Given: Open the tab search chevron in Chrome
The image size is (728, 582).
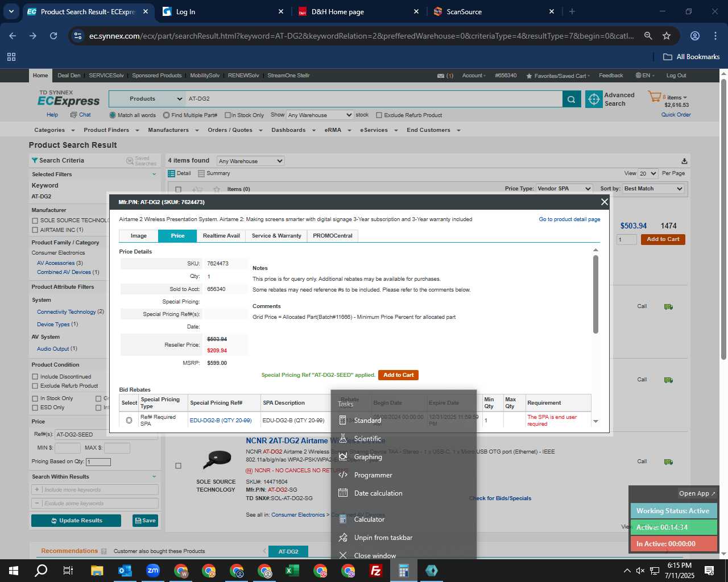Looking at the screenshot, I should click(x=11, y=11).
